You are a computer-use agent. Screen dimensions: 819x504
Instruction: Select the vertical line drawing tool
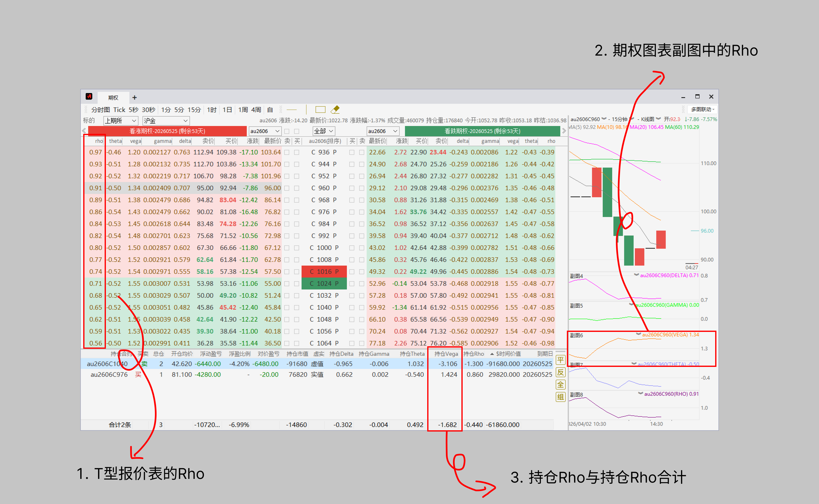click(x=306, y=110)
